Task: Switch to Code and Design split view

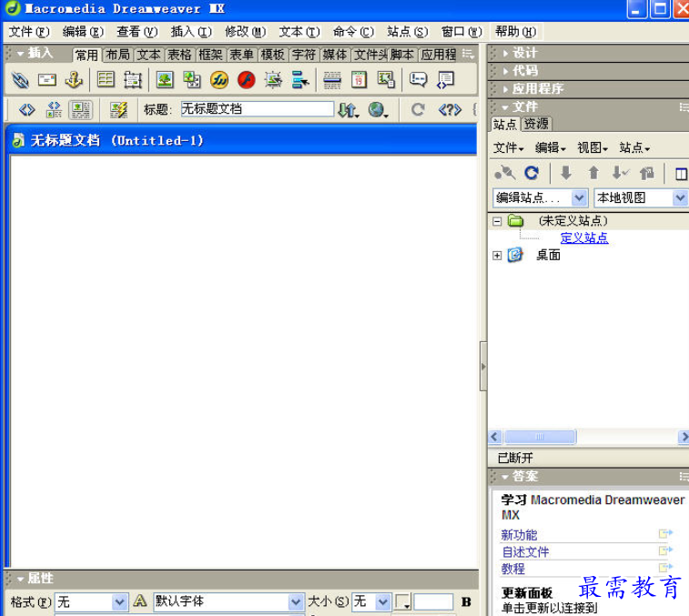Action: pos(54,109)
